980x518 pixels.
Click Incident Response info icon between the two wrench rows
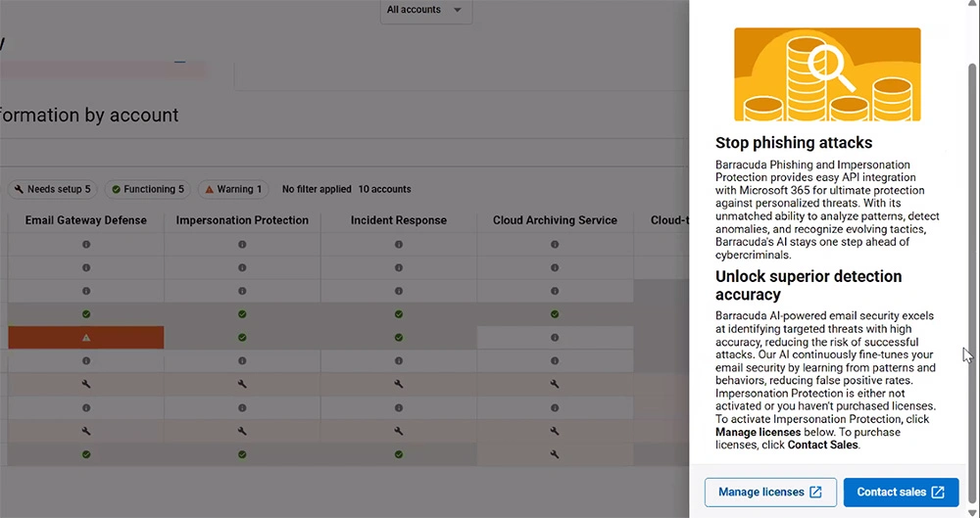398,407
